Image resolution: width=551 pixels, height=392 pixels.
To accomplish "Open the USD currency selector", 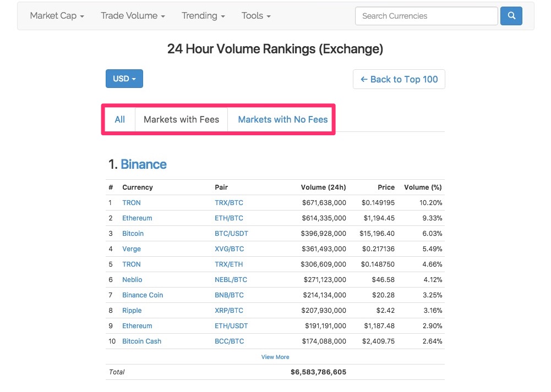I will tap(124, 79).
